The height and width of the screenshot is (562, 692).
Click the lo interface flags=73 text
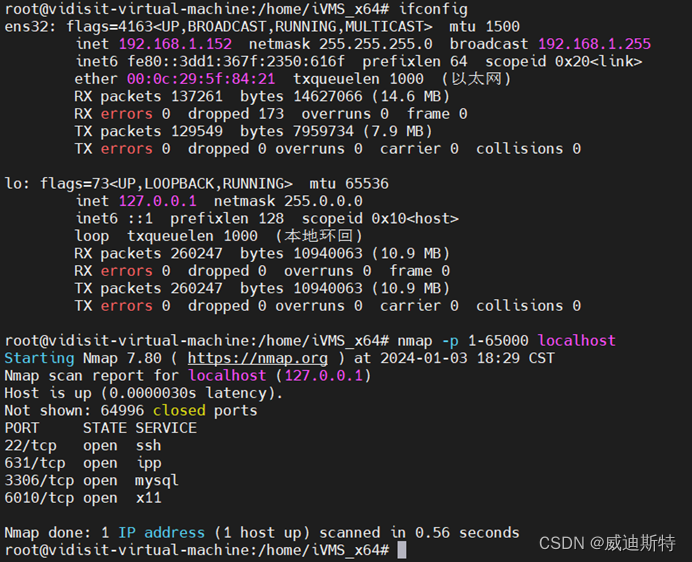[x=75, y=184]
